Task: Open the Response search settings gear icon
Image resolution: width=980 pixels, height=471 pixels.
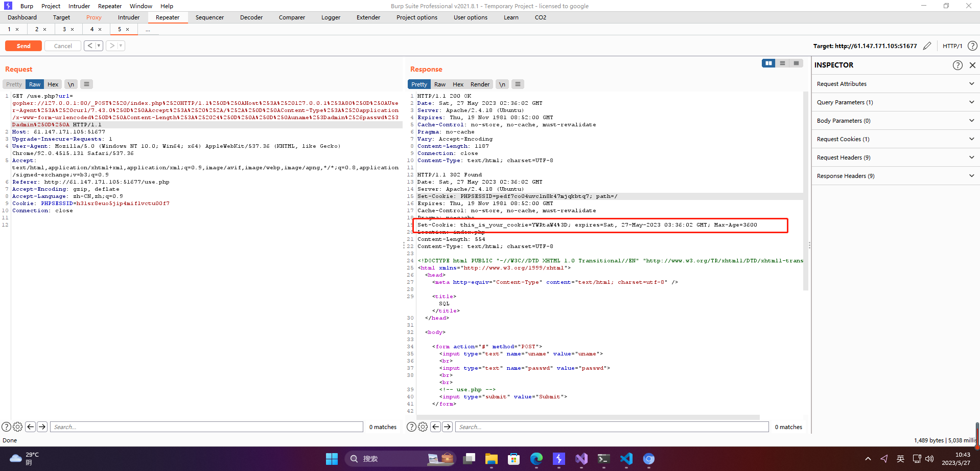Action: (x=423, y=427)
